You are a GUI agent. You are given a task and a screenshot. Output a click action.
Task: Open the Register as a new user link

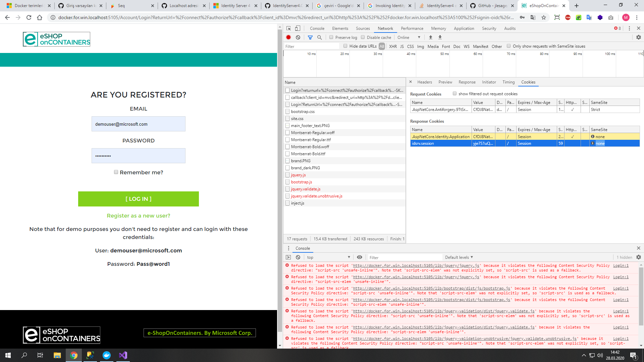pyautogui.click(x=138, y=216)
